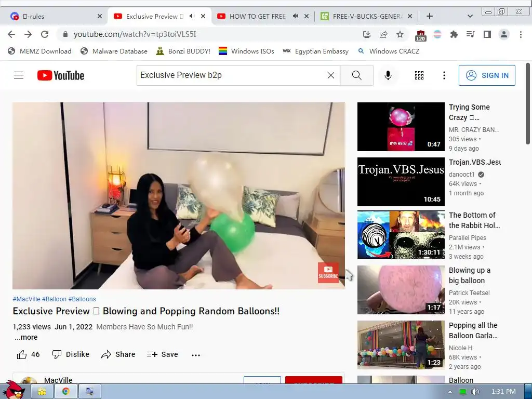Click the page vertical scrollbar

(x=528, y=103)
